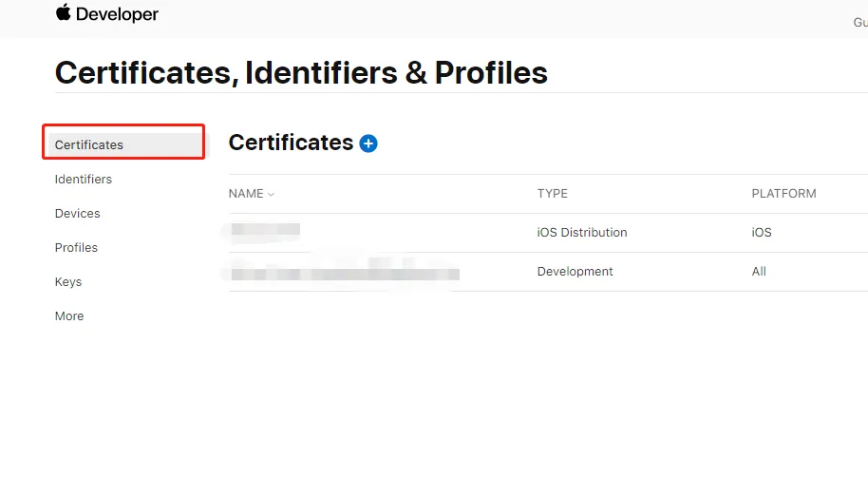This screenshot has height=477, width=868.
Task: Open the Developer home link
Action: 119,14
